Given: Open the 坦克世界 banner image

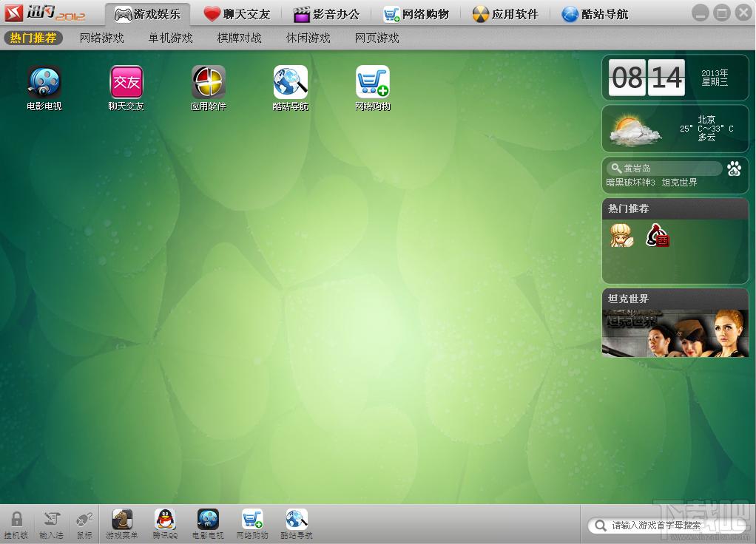Looking at the screenshot, I should 675,333.
